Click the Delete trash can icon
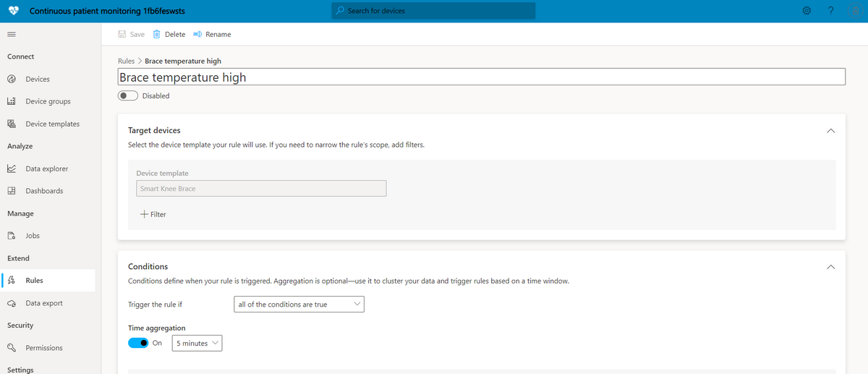The image size is (868, 374). pyautogui.click(x=156, y=34)
